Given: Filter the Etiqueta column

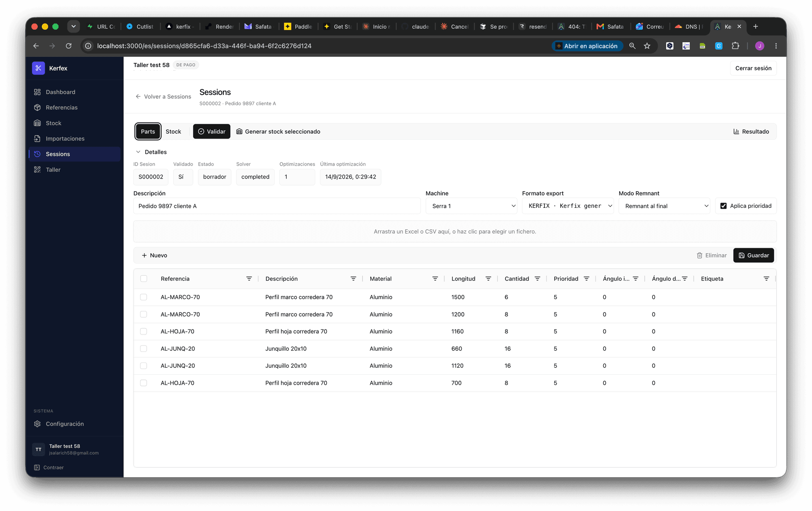Looking at the screenshot, I should [x=766, y=279].
